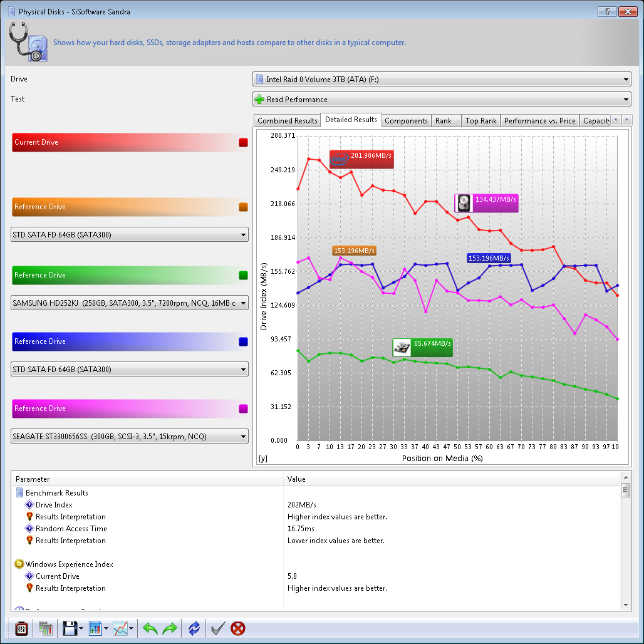This screenshot has width=644, height=644.
Task: Open the Components tab
Action: pyautogui.click(x=406, y=121)
